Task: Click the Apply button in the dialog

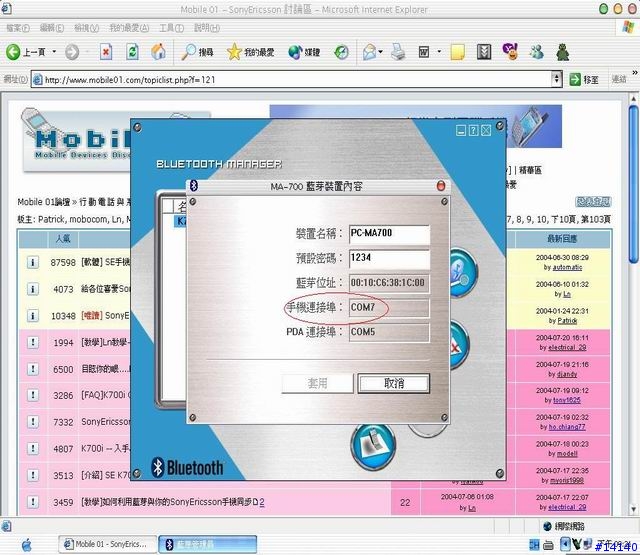Action: point(317,384)
